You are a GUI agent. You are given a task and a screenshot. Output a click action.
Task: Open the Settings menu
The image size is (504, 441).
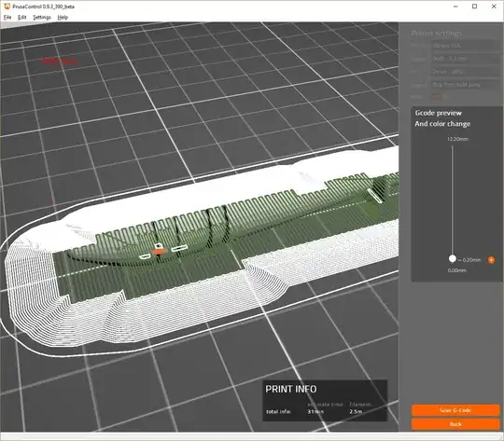42,18
